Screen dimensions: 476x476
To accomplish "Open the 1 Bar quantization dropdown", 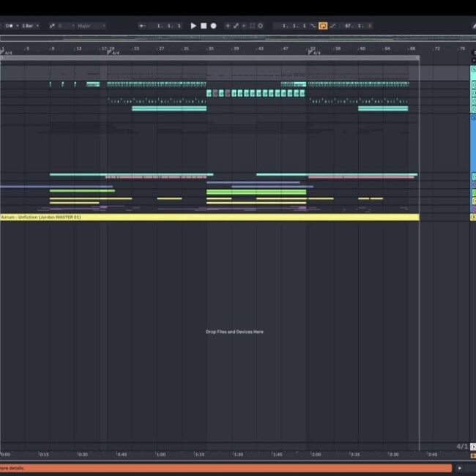I will click(30, 26).
